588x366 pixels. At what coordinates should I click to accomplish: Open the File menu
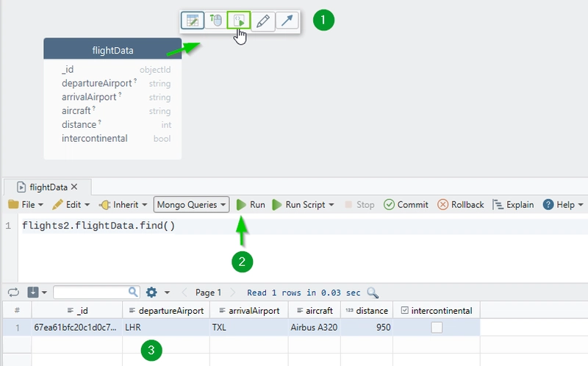click(26, 205)
